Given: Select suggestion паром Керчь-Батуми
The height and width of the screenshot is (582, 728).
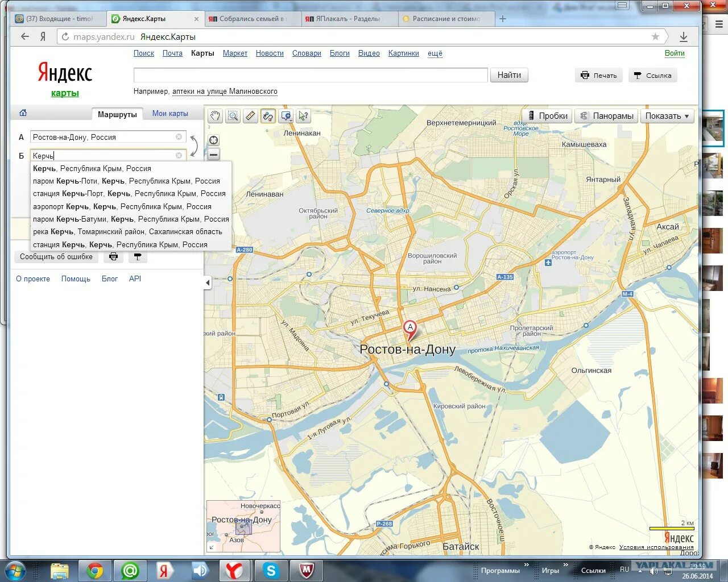Looking at the screenshot, I should coord(131,219).
